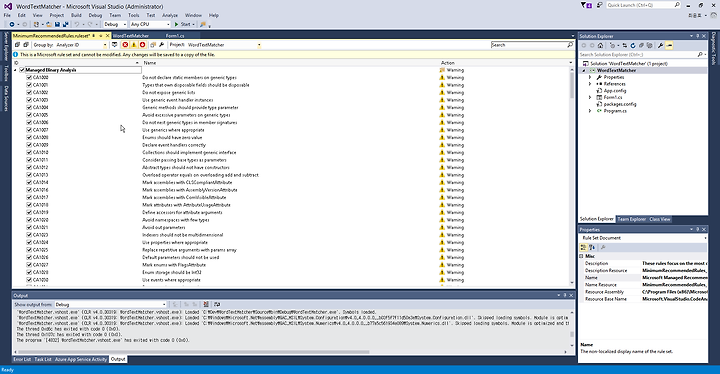This screenshot has height=374, width=720.
Task: Click the pin icon on the MinimumRecommendedRules tab
Action: 94,36
